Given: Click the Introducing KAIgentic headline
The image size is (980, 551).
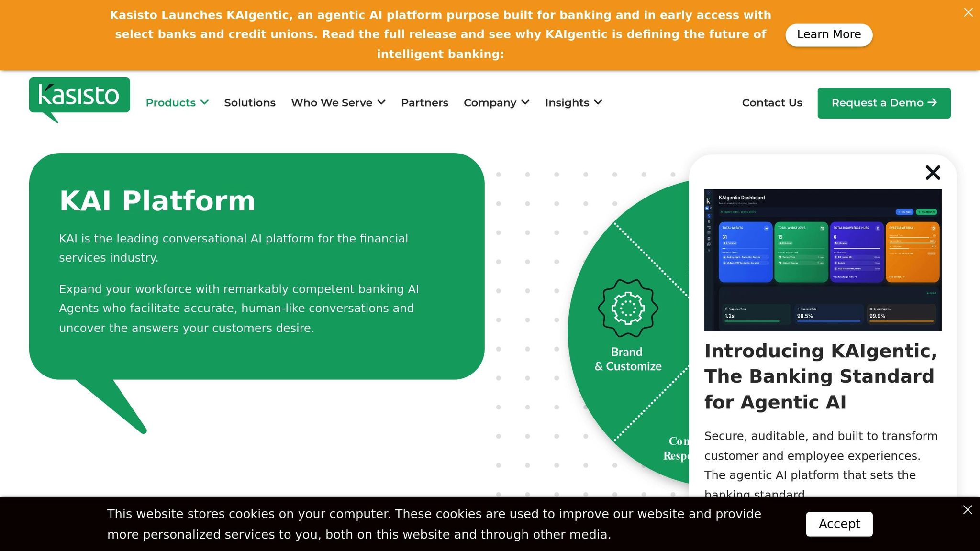Looking at the screenshot, I should 821,376.
